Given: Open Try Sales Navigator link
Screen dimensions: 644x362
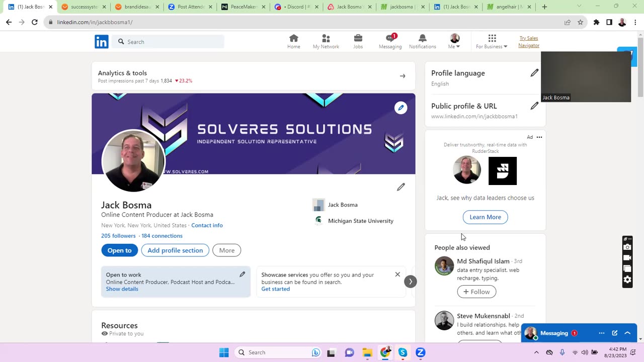Looking at the screenshot, I should pyautogui.click(x=529, y=42).
